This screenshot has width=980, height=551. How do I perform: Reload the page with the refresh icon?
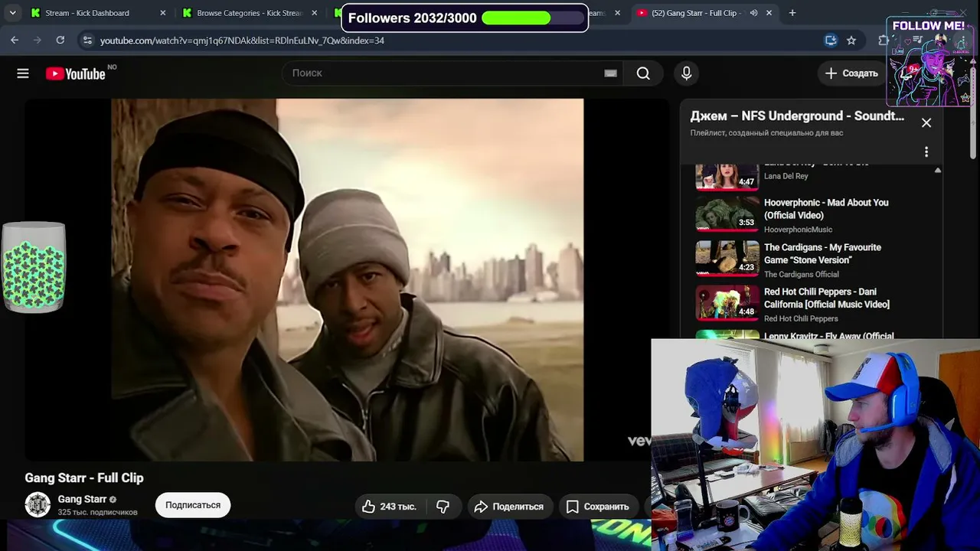pos(60,41)
